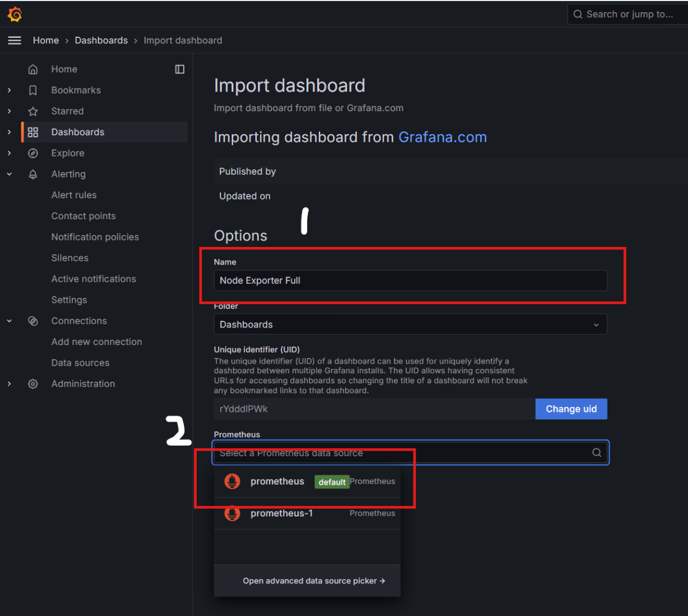Screen dimensions: 688x616
Task: Go to Dashboards in the breadcrumb
Action: coord(101,41)
